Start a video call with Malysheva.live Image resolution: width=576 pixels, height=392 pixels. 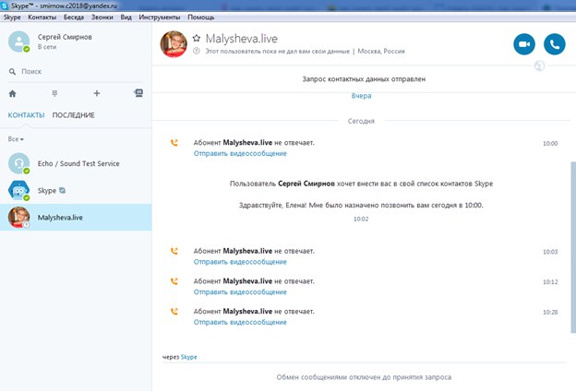pyautogui.click(x=524, y=43)
